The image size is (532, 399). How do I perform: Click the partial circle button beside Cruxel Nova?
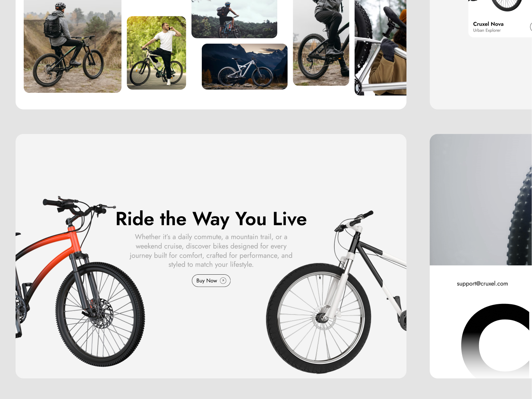[531, 27]
